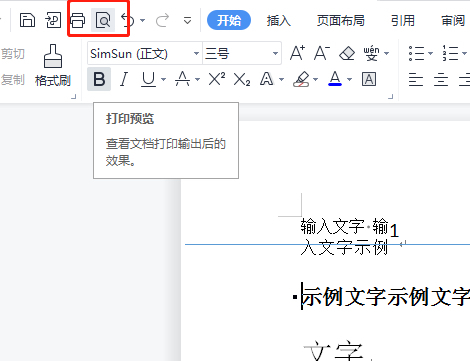The image size is (470, 361).
Task: Select the 格式刷 format painter
Action: pos(53,65)
